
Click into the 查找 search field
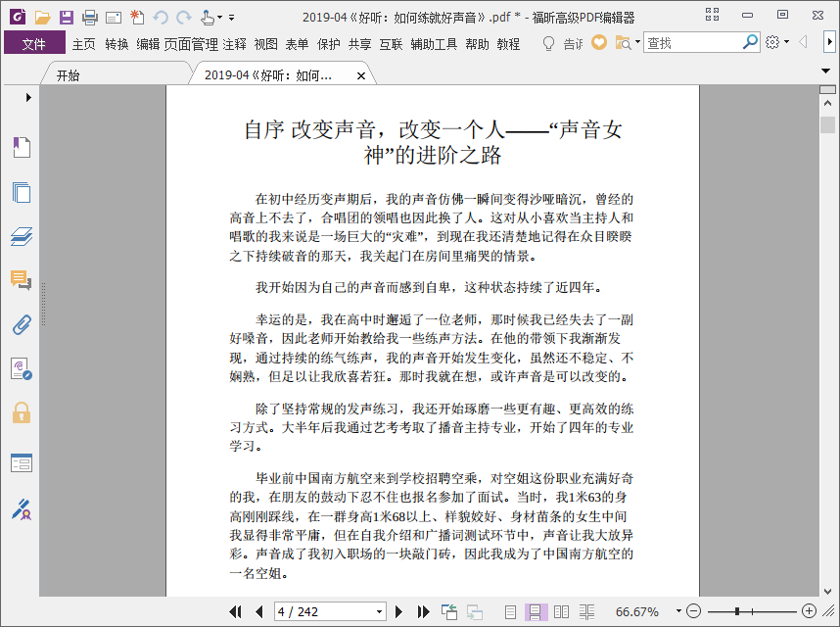click(x=691, y=42)
